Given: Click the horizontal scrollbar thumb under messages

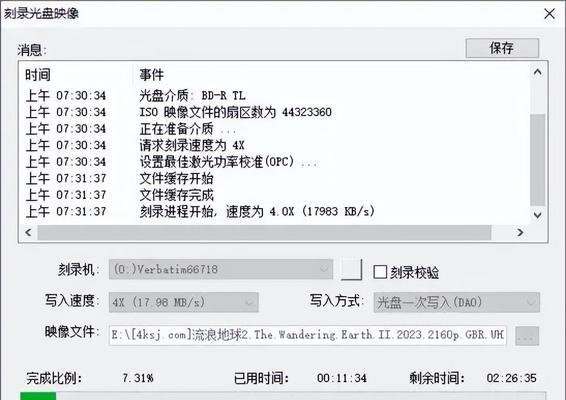Looking at the screenshot, I should [264, 232].
